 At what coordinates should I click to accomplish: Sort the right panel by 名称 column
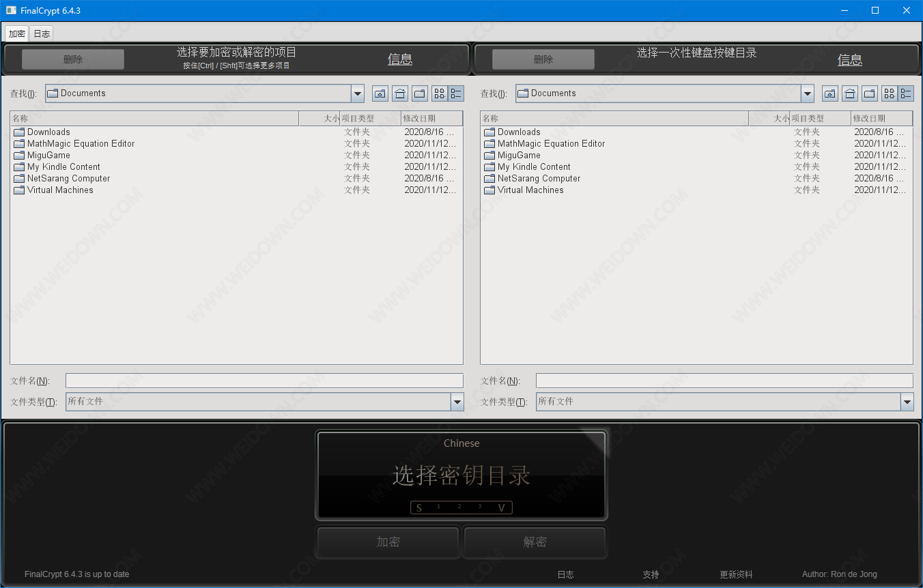pos(614,119)
